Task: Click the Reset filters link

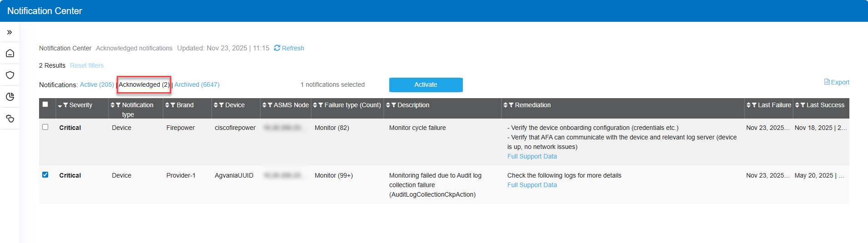Action: [x=87, y=65]
